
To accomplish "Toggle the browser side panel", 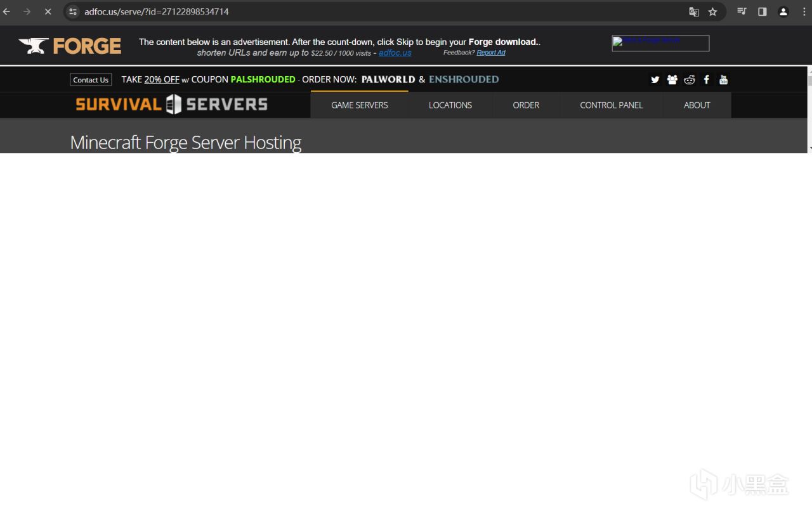I will click(x=763, y=11).
